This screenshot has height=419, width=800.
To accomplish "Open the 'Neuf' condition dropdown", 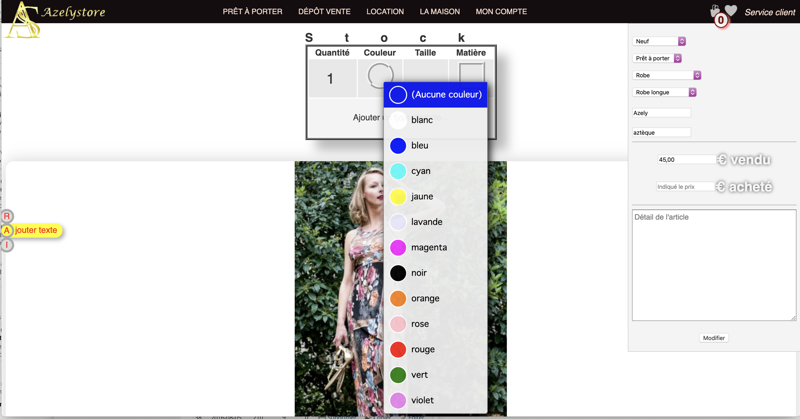I will 659,41.
